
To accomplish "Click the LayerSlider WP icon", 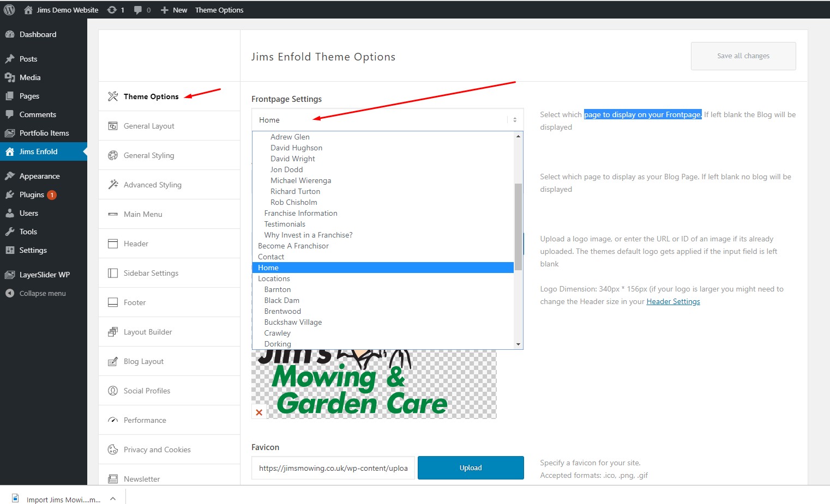I will 10,275.
